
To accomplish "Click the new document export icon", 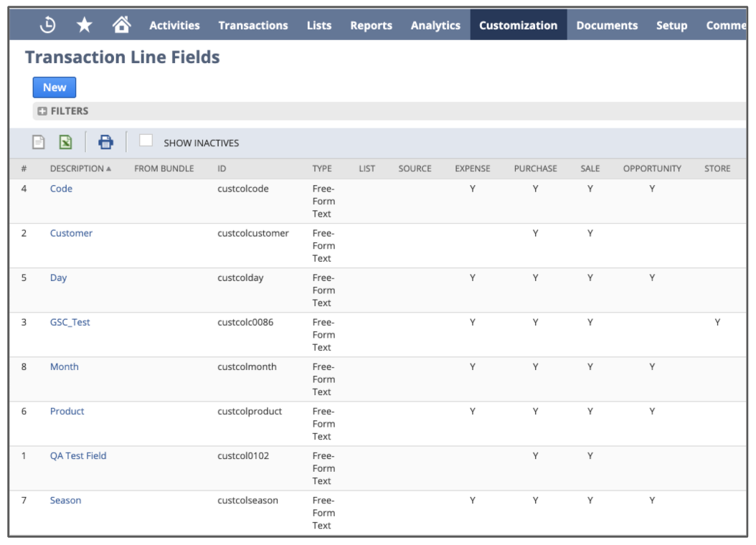I will tap(39, 142).
